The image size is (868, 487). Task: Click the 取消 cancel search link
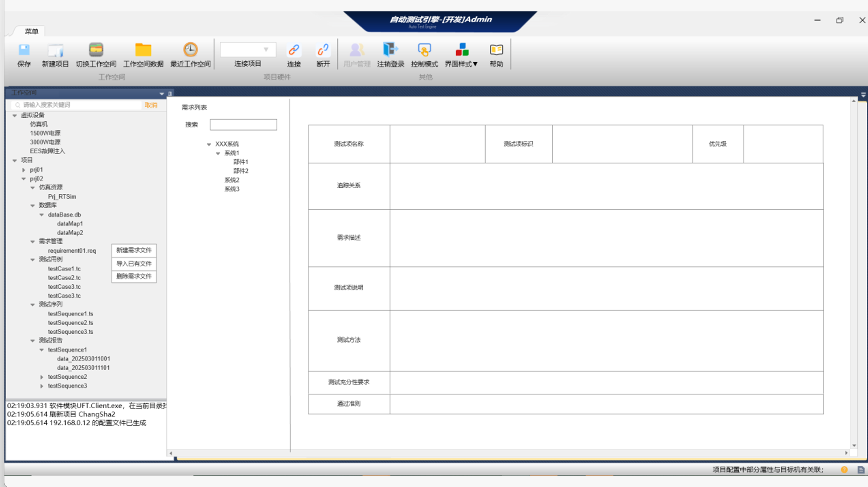[151, 105]
